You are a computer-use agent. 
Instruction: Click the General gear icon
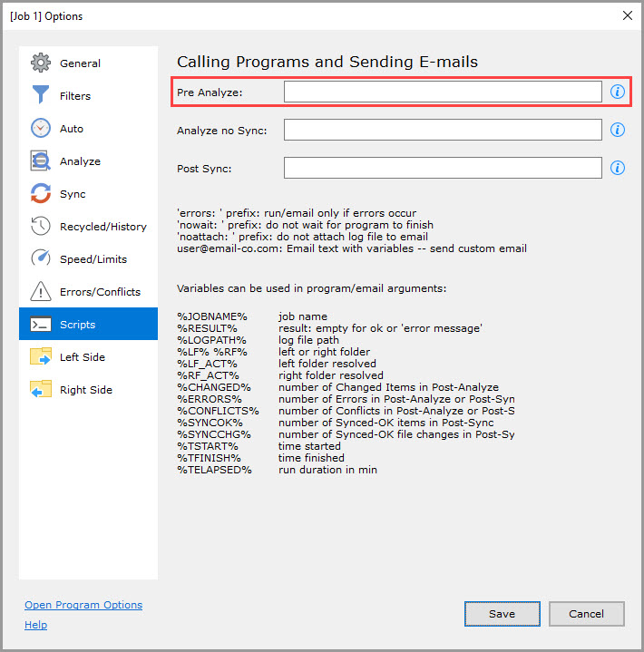[41, 63]
